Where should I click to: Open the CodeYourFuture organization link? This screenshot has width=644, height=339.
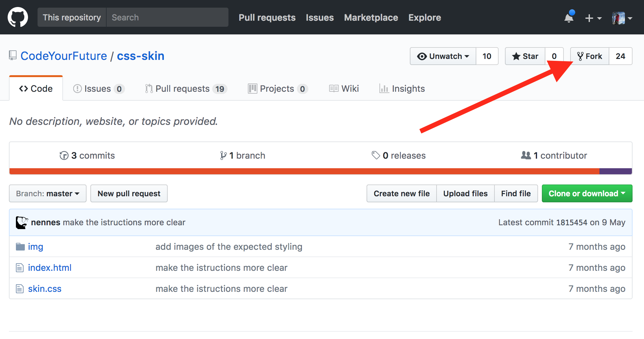tap(64, 56)
